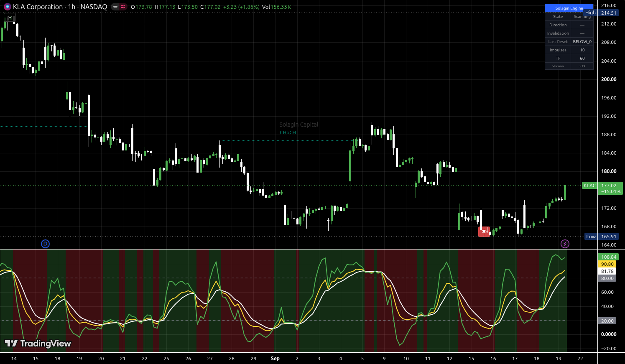Click the 200.00 price scale label
The width and height of the screenshot is (625, 364).
coord(609,79)
